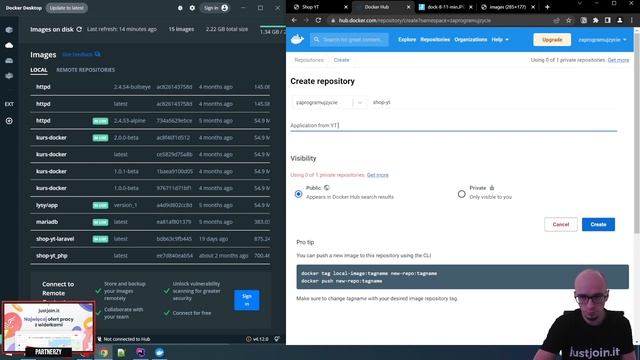Click the description field Application from YT
This screenshot has height=360, width=640.
453,125
